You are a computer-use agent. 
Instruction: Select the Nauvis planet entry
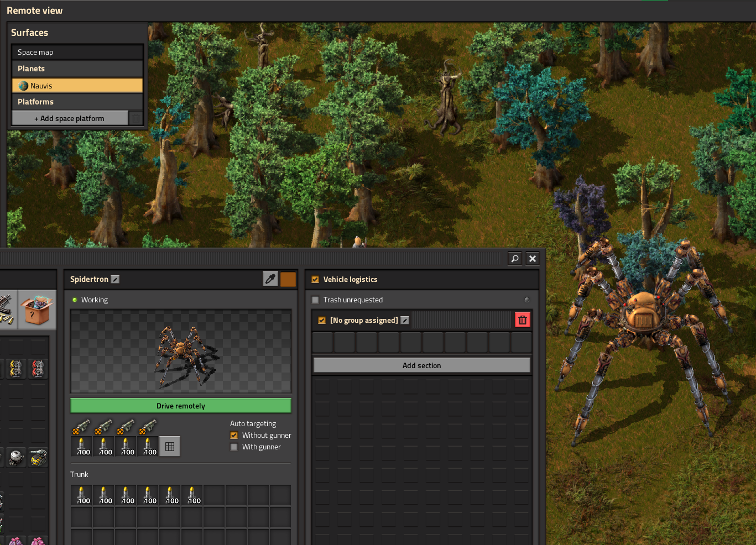(x=77, y=86)
